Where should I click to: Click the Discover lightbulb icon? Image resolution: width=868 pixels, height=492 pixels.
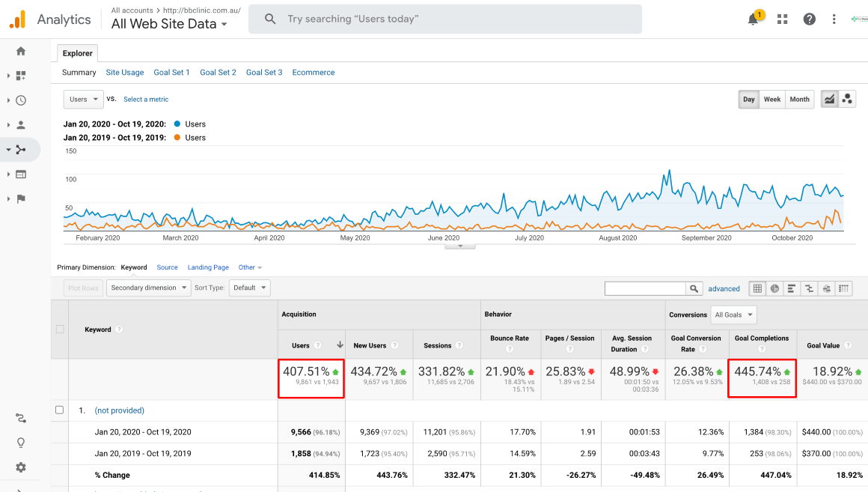[x=21, y=443]
